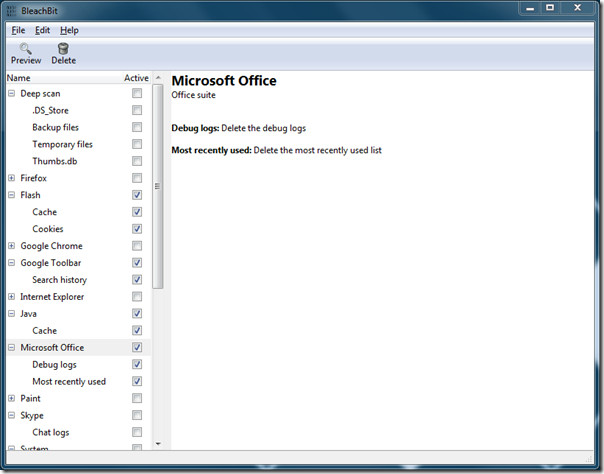The height and width of the screenshot is (474, 604).
Task: Click the scrollbar down arrow
Action: pyautogui.click(x=158, y=444)
